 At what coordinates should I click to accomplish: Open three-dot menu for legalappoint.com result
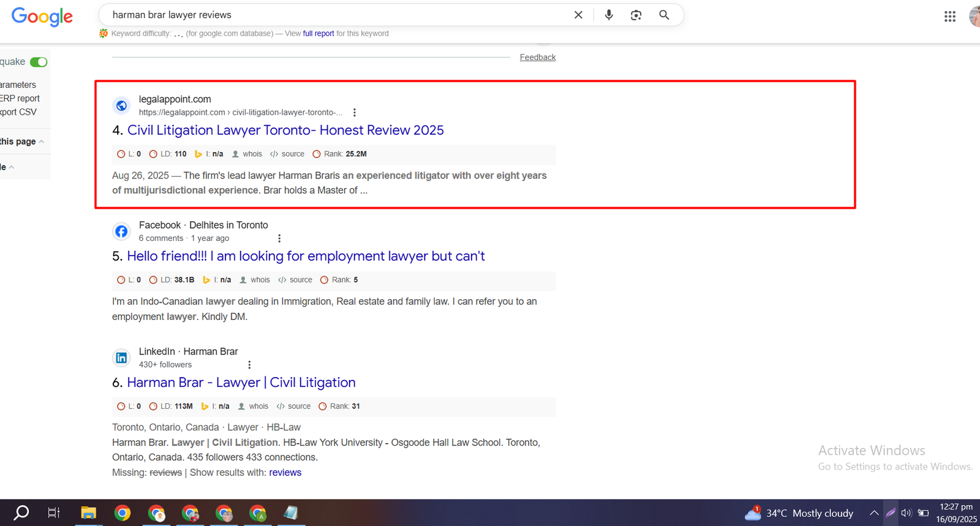click(x=354, y=112)
